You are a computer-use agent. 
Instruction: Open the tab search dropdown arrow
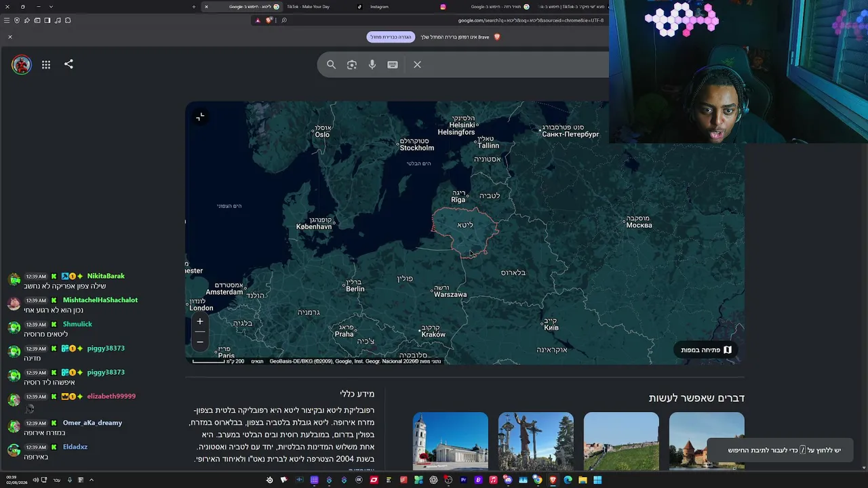[x=51, y=7]
